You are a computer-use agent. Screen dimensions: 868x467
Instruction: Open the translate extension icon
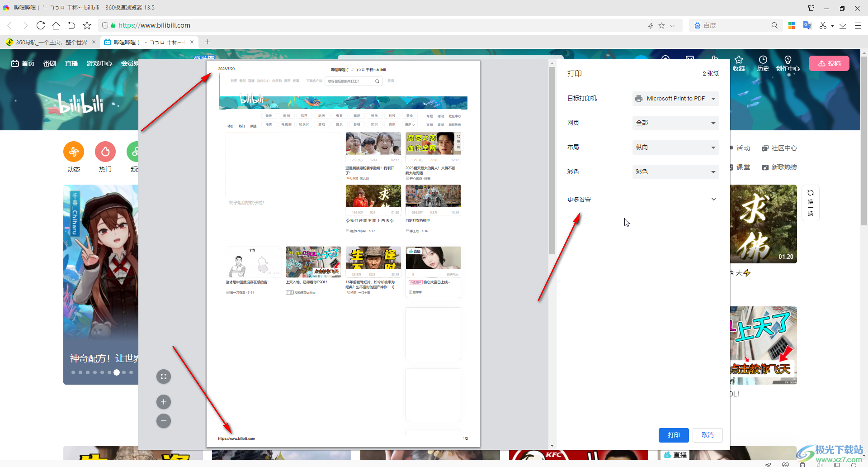(807, 25)
